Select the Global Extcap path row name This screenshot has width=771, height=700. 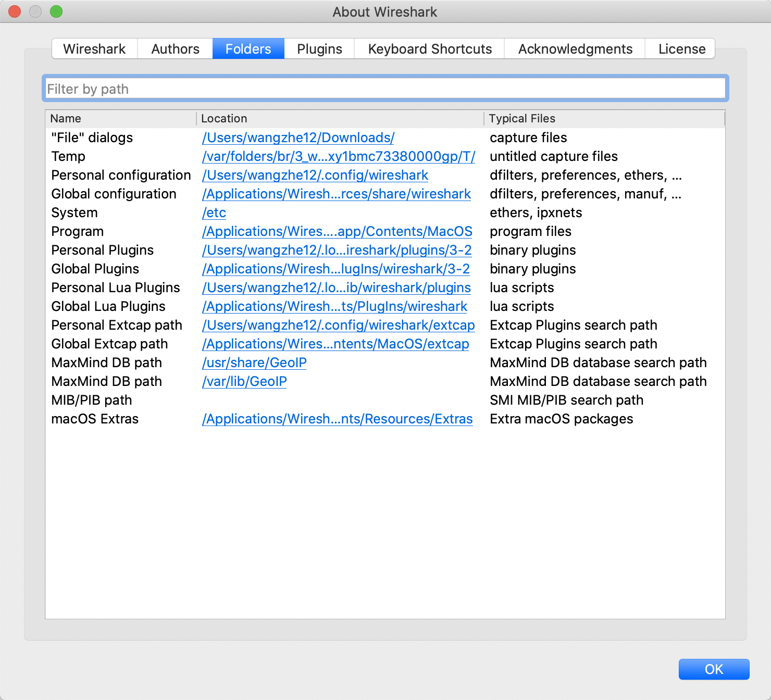click(x=109, y=344)
